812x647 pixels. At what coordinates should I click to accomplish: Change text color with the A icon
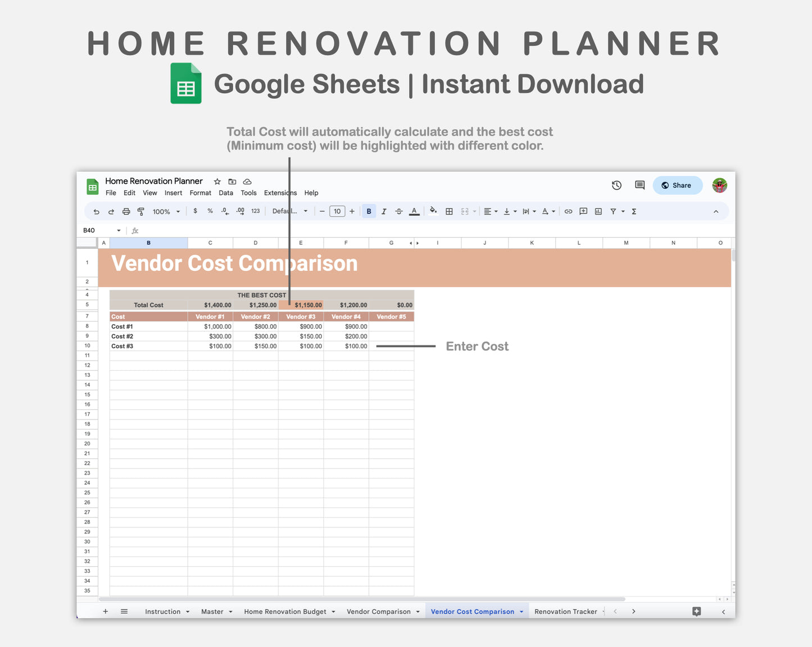pos(414,211)
